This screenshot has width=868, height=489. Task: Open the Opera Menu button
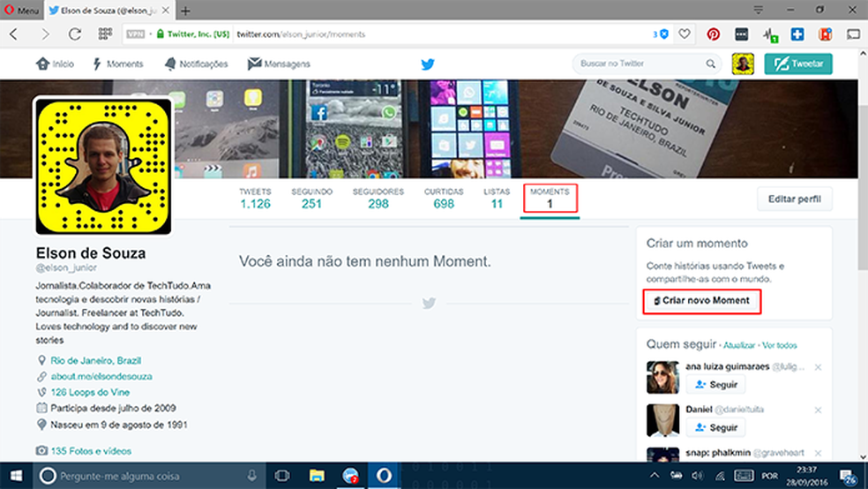21,10
